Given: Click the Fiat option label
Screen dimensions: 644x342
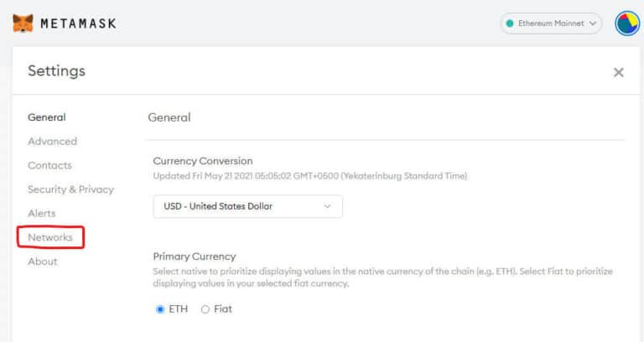Looking at the screenshot, I should pyautogui.click(x=223, y=309).
